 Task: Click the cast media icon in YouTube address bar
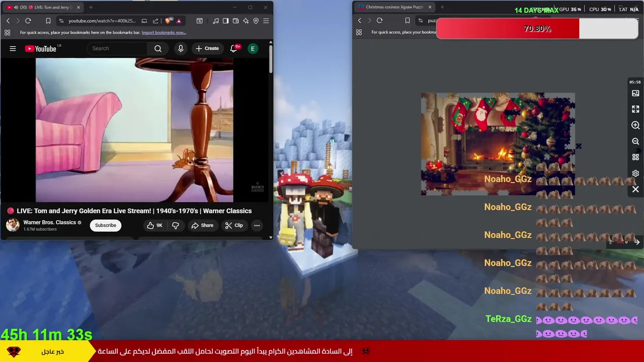pos(144,21)
